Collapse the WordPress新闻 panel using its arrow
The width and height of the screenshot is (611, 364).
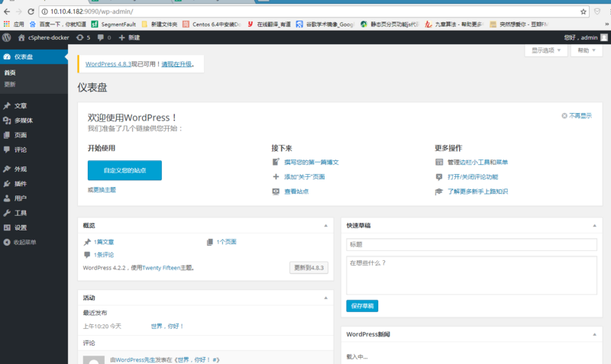(x=595, y=334)
